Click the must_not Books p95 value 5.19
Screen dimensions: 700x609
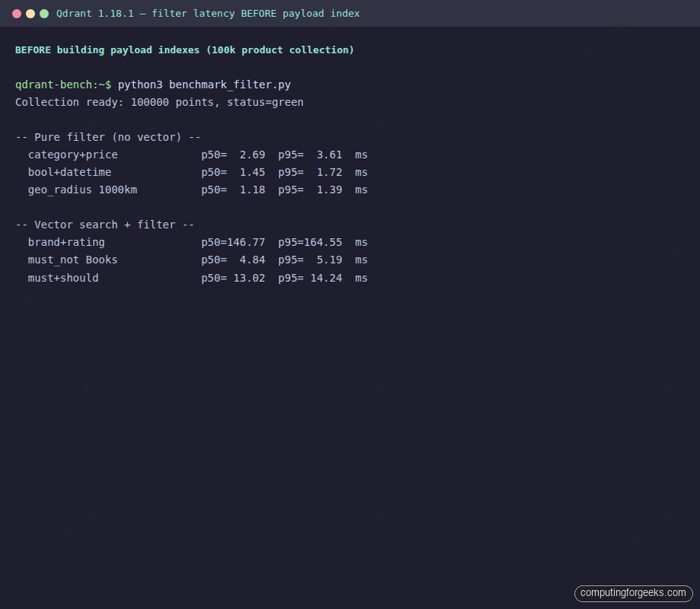pos(329,260)
